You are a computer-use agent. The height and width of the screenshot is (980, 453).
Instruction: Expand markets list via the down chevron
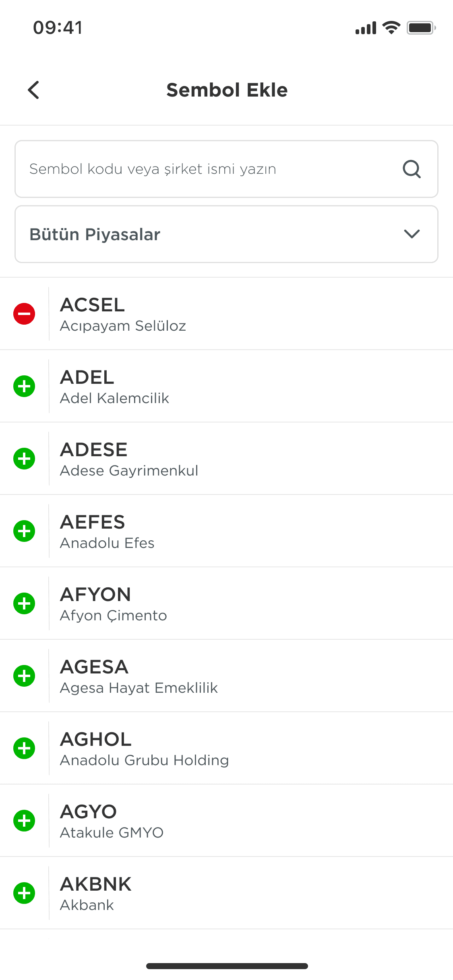pyautogui.click(x=412, y=234)
